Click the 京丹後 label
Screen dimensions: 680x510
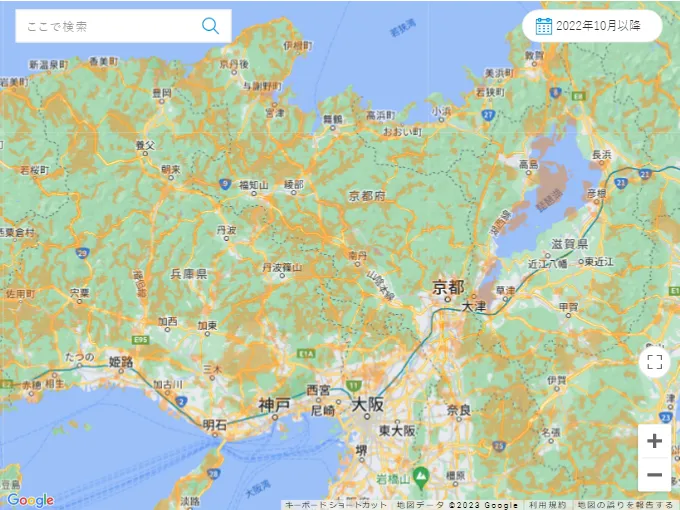point(234,64)
